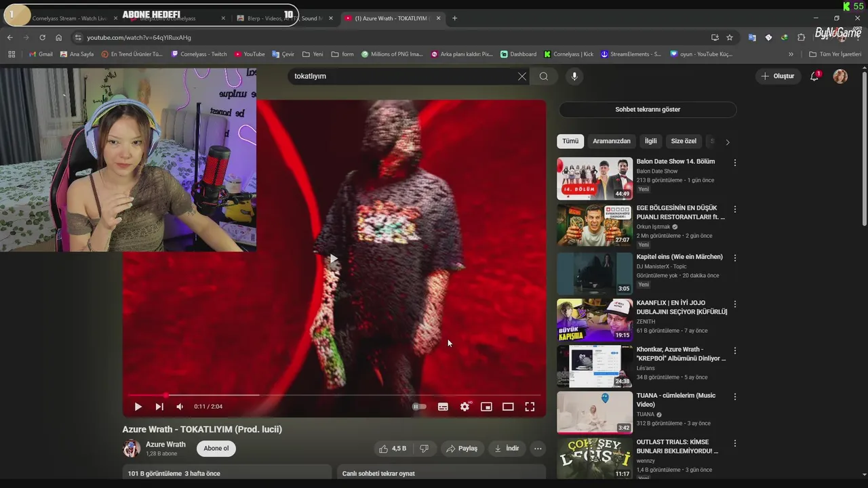This screenshot has width=868, height=488.
Task: Switch to miniplayer mode
Action: (486, 407)
